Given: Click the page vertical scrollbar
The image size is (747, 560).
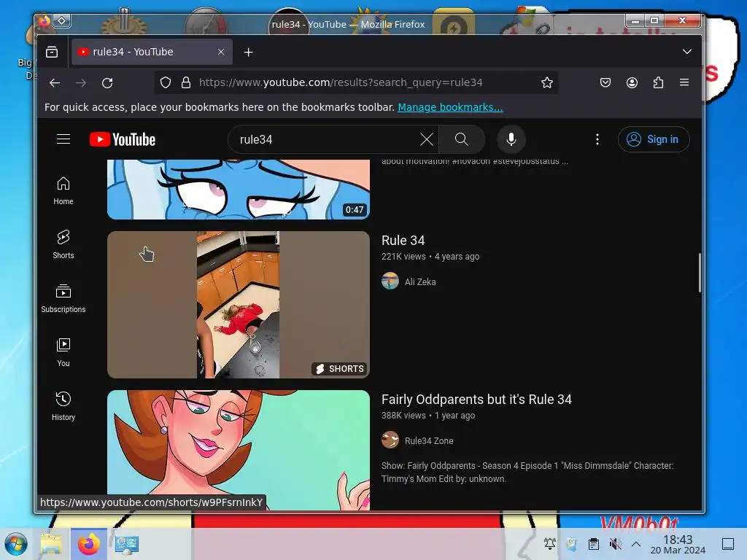Looking at the screenshot, I should [x=700, y=273].
